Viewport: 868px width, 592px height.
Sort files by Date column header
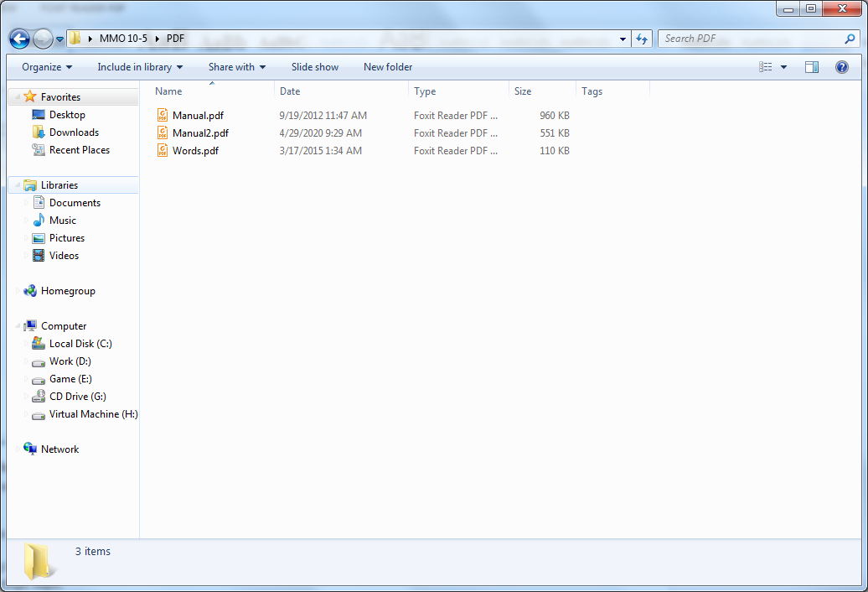click(290, 91)
